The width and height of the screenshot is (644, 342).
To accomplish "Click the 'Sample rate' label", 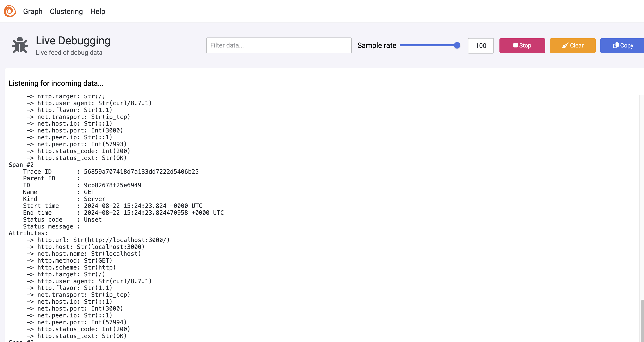I will [x=377, y=45].
